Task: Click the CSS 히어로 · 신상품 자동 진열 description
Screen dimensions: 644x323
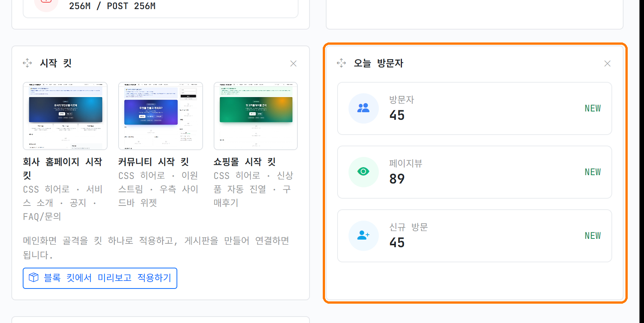Action: point(253,189)
